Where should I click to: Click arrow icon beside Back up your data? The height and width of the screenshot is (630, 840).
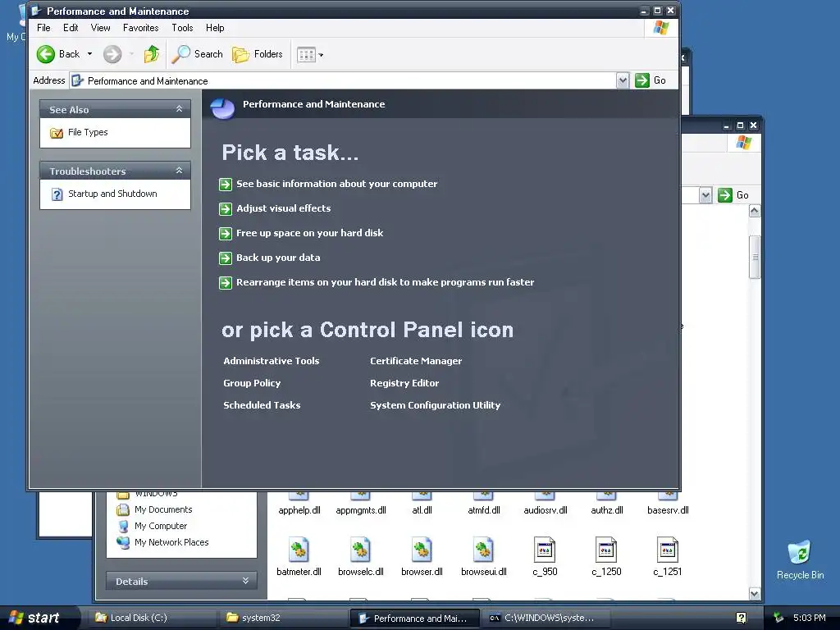click(x=226, y=258)
